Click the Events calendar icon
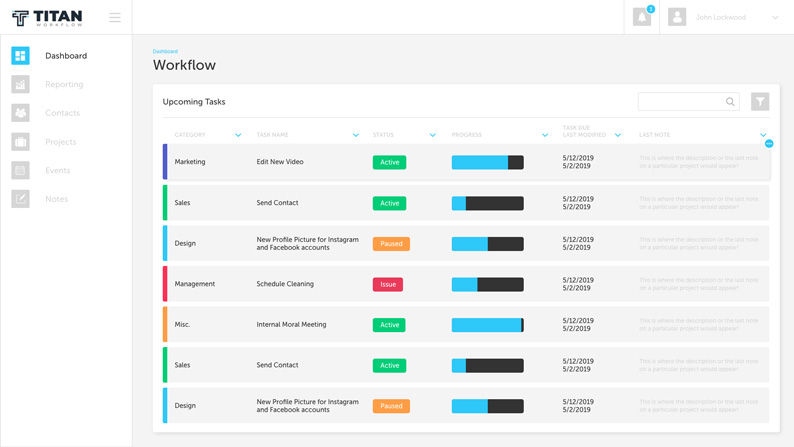Viewport: 794px width, 447px height. coord(20,171)
